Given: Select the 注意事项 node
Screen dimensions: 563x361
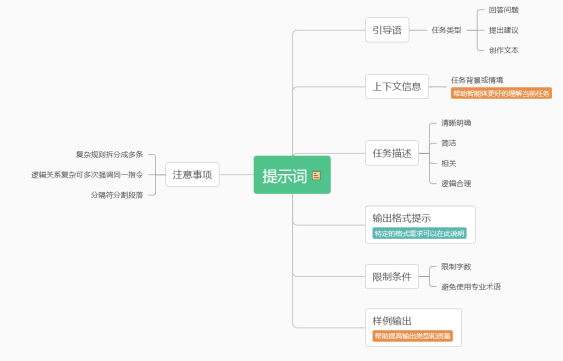Looking at the screenshot, I should pos(192,175).
